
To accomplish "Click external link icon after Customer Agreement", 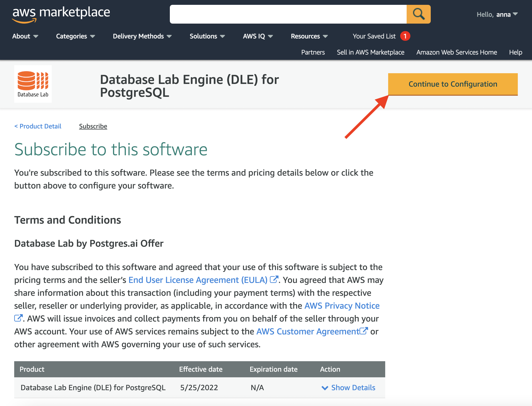I will [364, 331].
